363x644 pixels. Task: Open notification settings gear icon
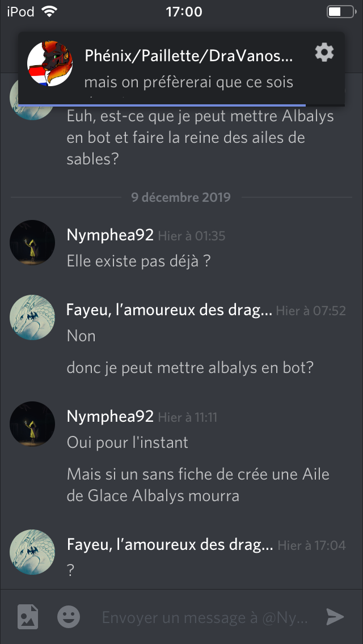pyautogui.click(x=324, y=53)
